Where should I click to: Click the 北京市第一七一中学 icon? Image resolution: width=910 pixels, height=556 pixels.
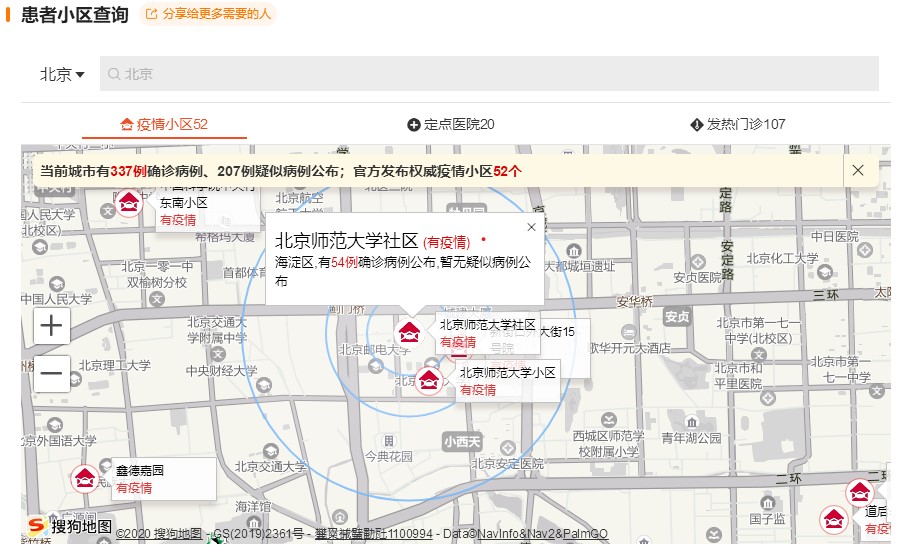759,354
